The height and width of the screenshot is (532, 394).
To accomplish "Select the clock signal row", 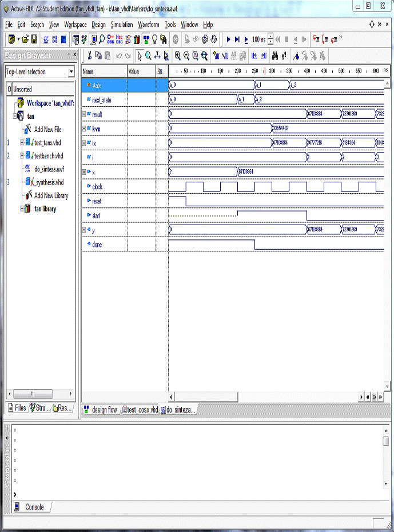I will pos(97,186).
